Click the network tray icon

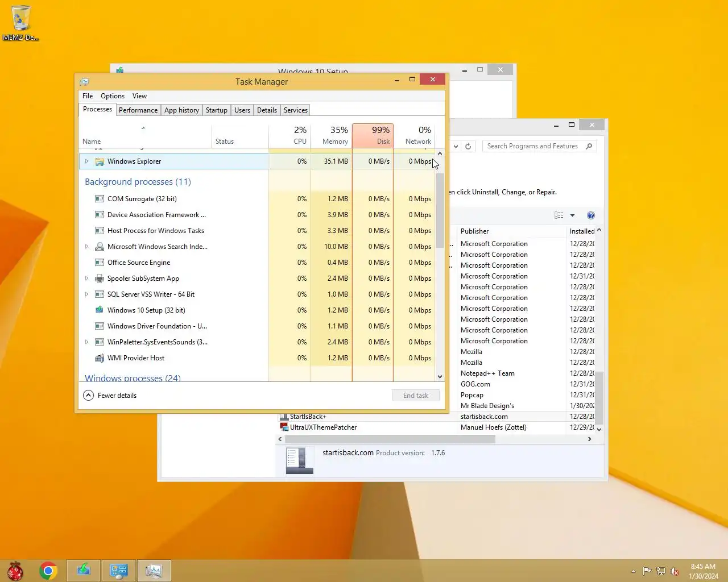[x=661, y=571]
